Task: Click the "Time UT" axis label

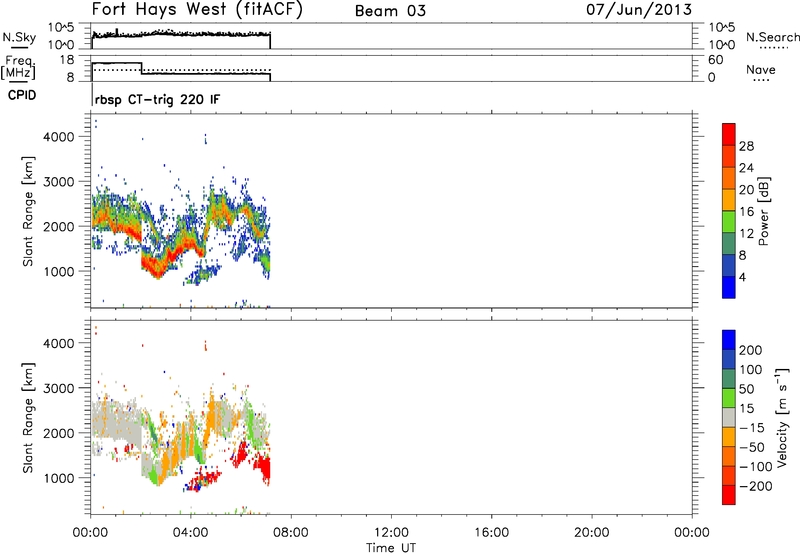Action: coord(391,547)
